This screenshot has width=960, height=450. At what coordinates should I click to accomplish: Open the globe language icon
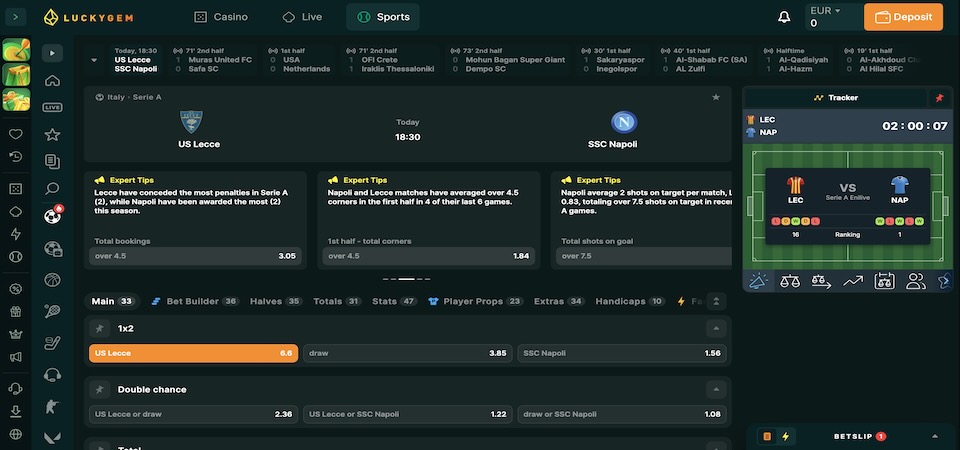pyautogui.click(x=16, y=434)
